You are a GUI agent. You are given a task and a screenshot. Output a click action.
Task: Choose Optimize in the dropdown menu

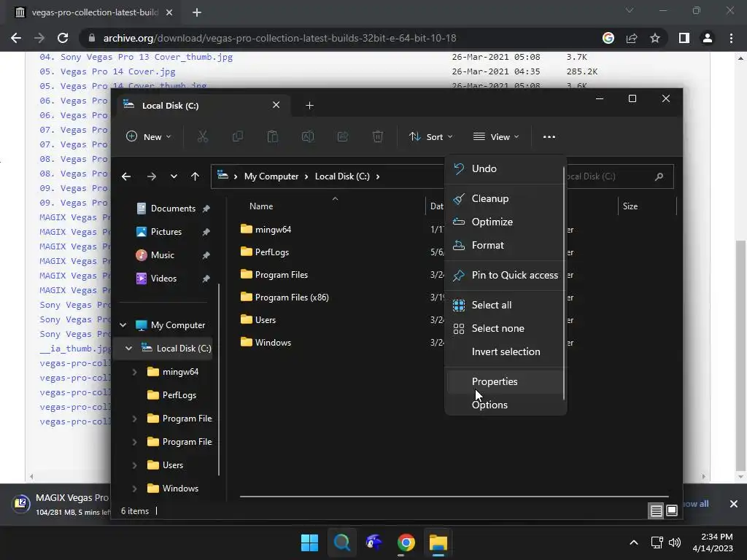pos(505,222)
